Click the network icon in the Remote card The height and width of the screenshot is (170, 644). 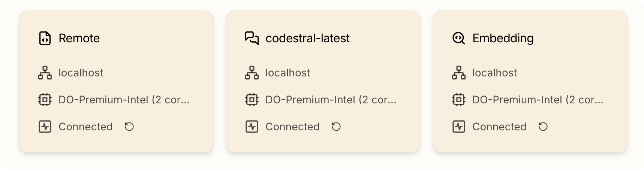click(x=45, y=73)
